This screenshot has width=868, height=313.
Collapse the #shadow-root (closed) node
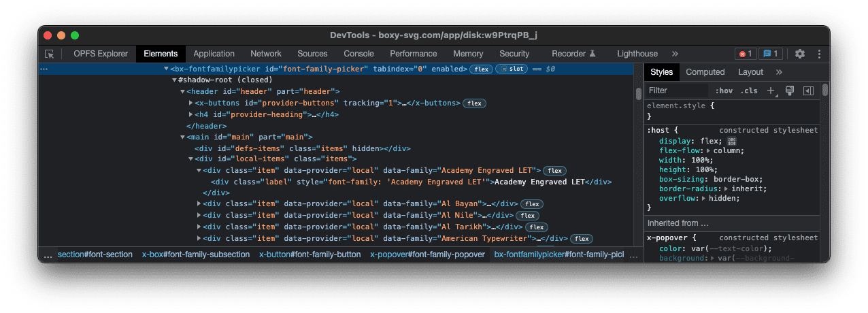174,80
